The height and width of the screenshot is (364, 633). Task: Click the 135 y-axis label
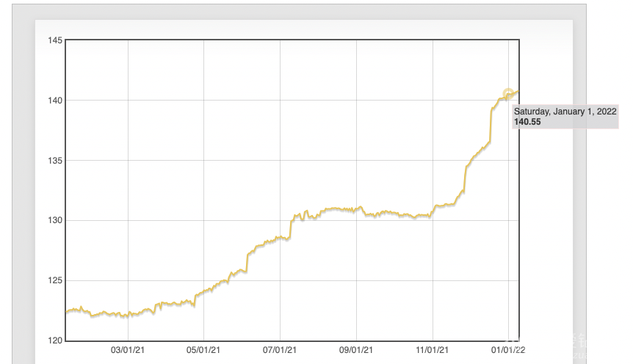[55, 160]
